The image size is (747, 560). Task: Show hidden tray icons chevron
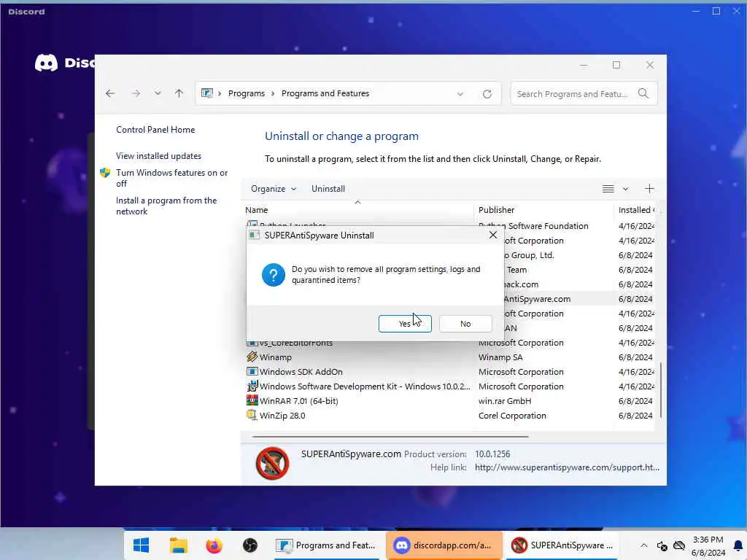[x=643, y=545]
